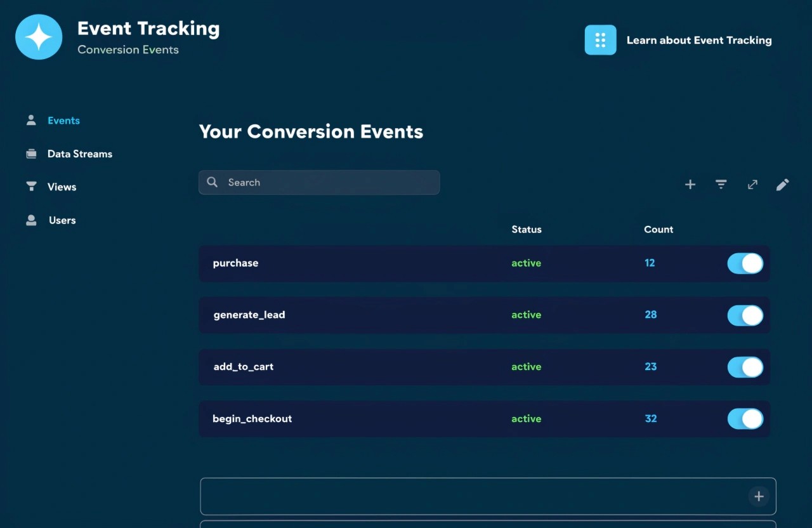The width and height of the screenshot is (812, 528).
Task: Click the Conversion Events subtitle
Action: coord(128,49)
